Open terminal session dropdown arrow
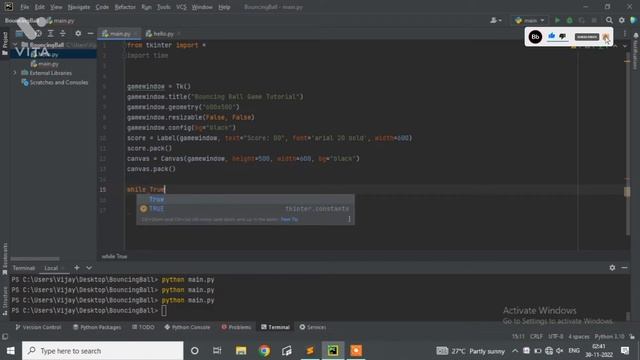 tap(89, 268)
